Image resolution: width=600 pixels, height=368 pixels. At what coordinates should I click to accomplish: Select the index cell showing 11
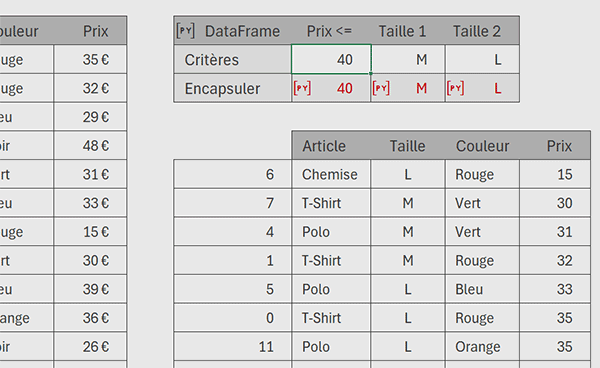coord(233,346)
